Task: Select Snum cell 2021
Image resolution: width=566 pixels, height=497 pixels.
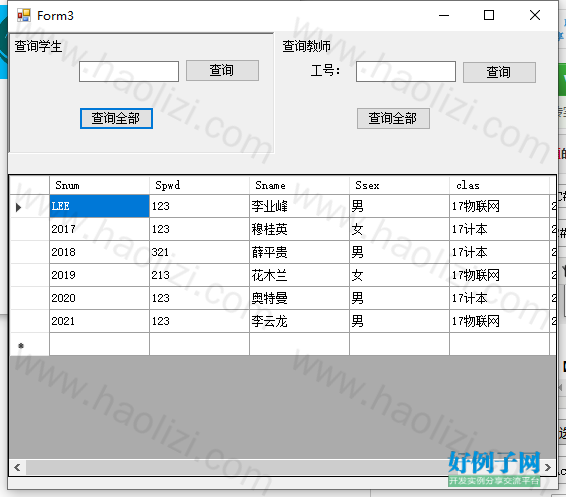Action: (99, 321)
